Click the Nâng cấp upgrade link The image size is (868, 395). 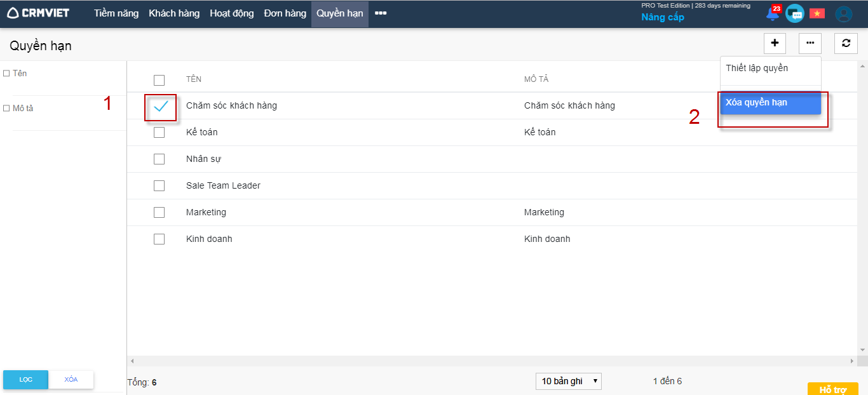(663, 18)
